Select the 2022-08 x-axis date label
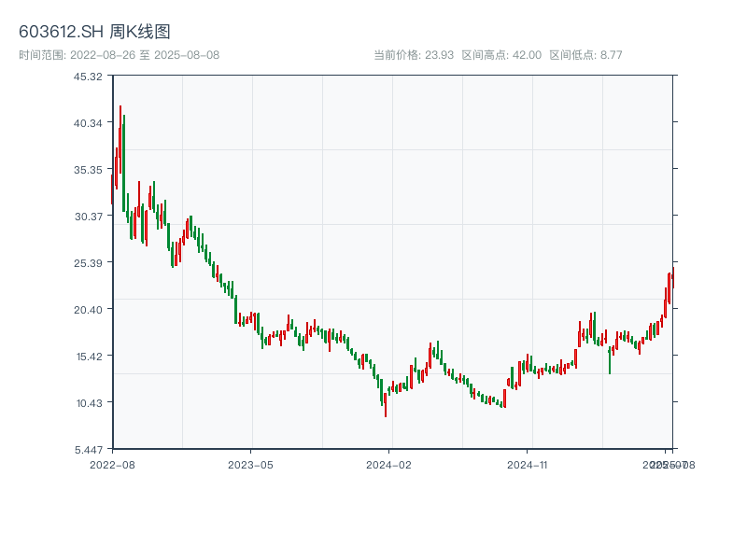This screenshot has height=560, width=747. pos(112,464)
